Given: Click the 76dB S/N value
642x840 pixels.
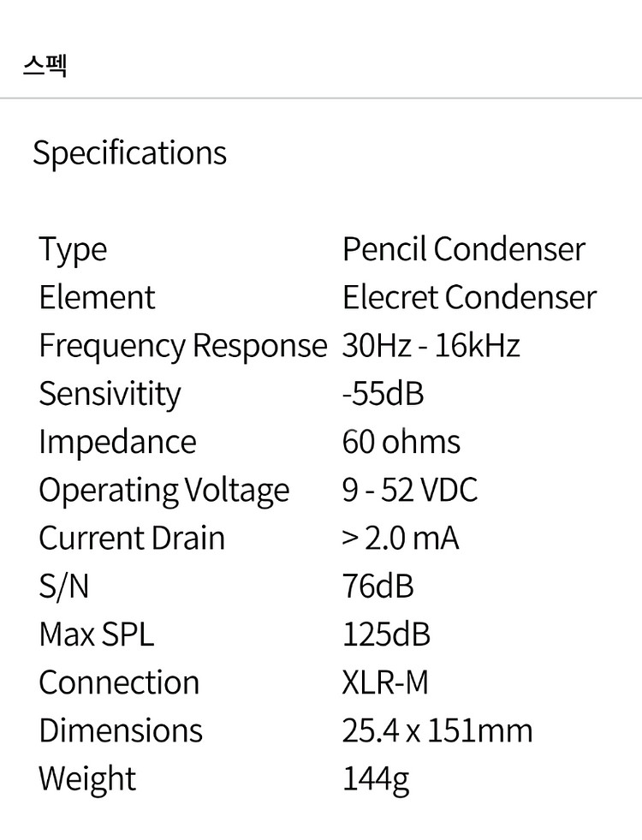Looking at the screenshot, I should (x=378, y=587).
